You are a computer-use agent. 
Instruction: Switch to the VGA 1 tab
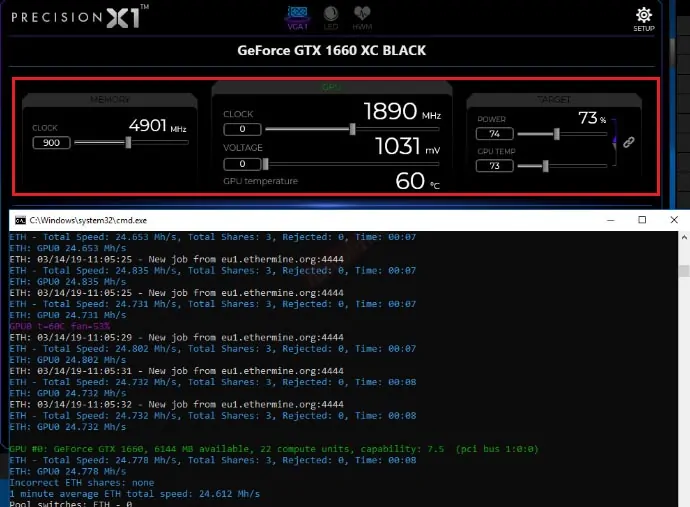click(298, 18)
